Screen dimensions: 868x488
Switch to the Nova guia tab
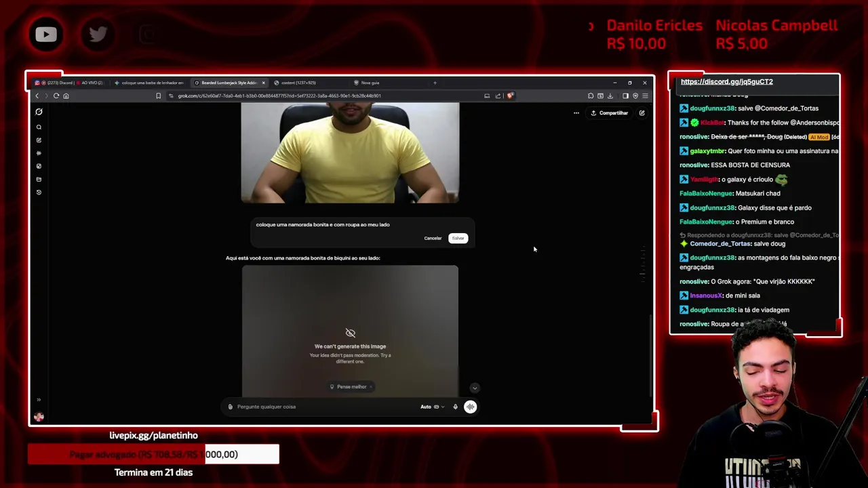coord(388,83)
